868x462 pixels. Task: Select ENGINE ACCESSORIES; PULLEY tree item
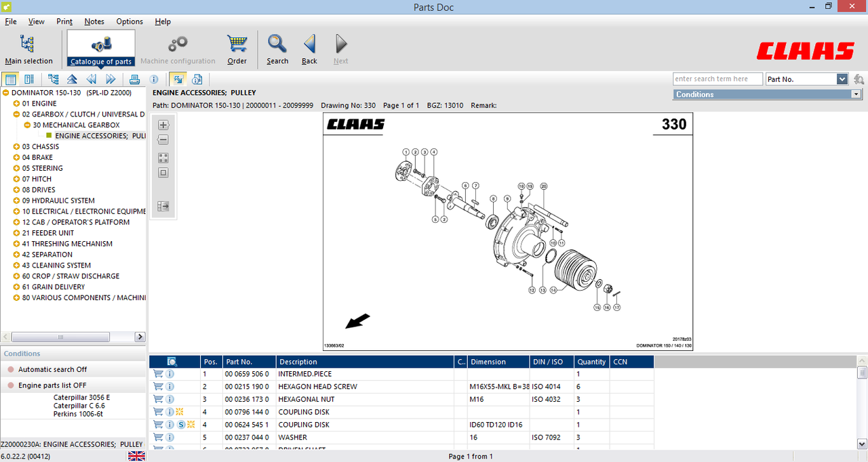pyautogui.click(x=100, y=136)
